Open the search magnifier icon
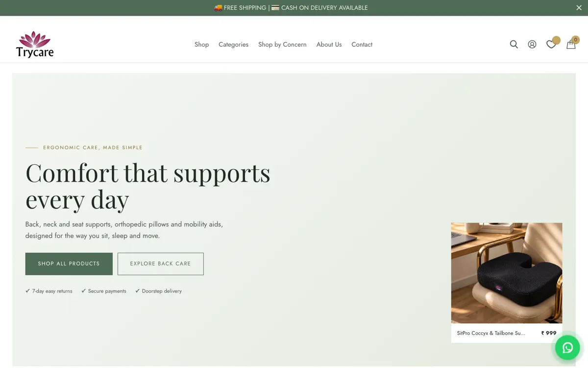Viewport: 588px width, 368px height. pyautogui.click(x=514, y=44)
